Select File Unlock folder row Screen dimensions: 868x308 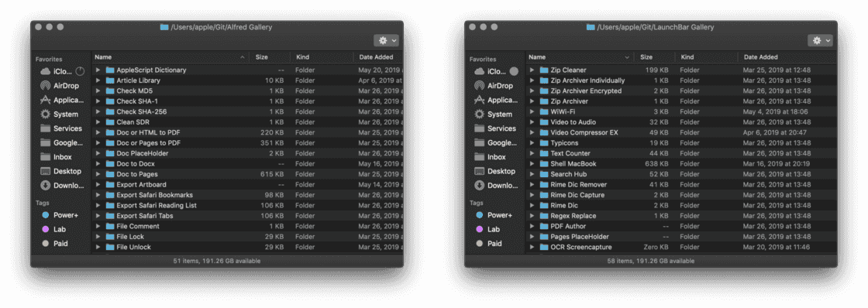pos(247,247)
